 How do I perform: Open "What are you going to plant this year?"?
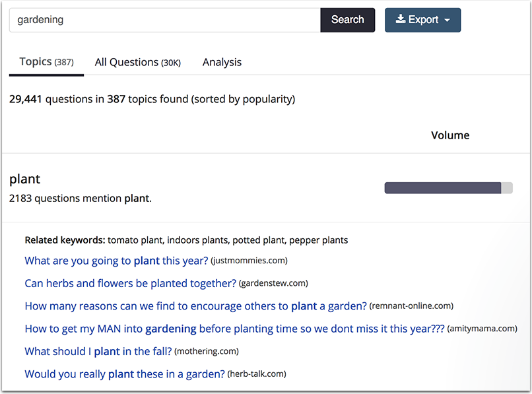click(116, 261)
